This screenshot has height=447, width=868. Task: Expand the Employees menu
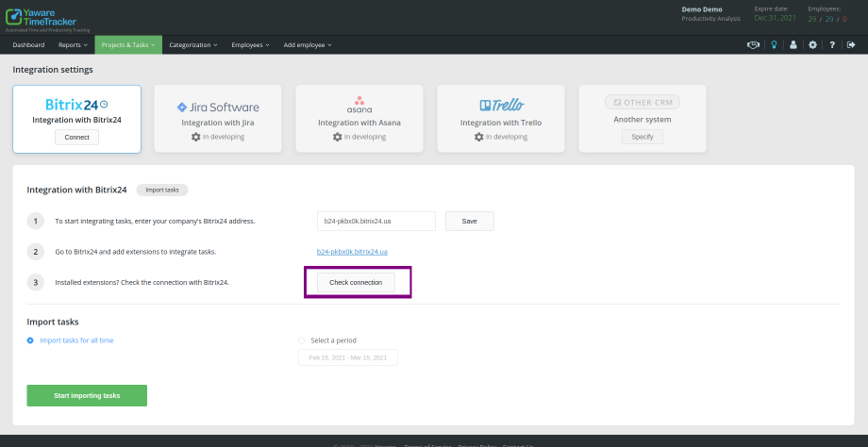point(250,45)
